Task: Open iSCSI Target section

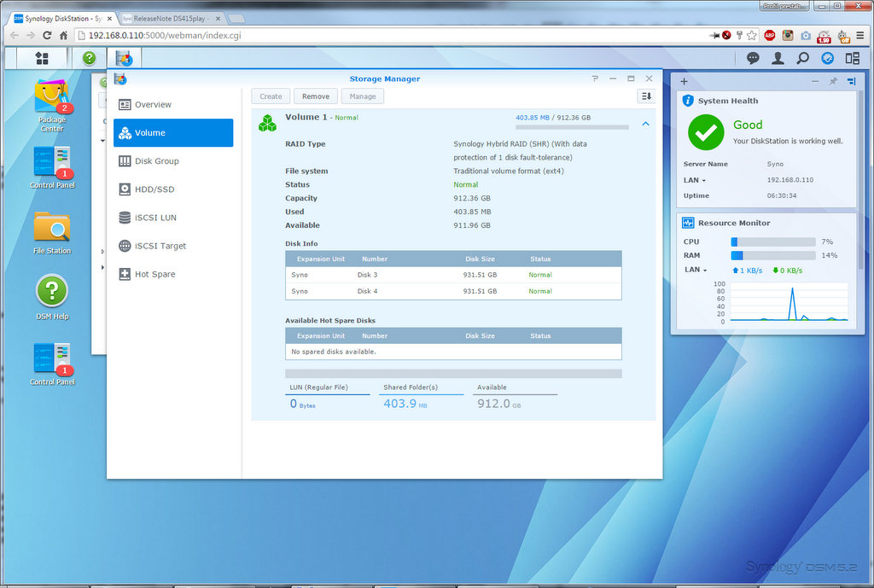Action: [173, 246]
